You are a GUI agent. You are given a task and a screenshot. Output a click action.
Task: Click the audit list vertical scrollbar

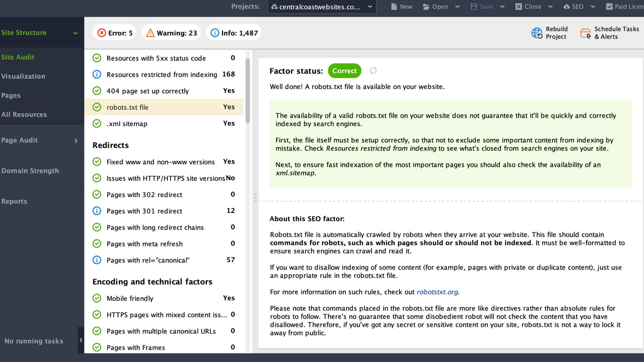[248, 90]
